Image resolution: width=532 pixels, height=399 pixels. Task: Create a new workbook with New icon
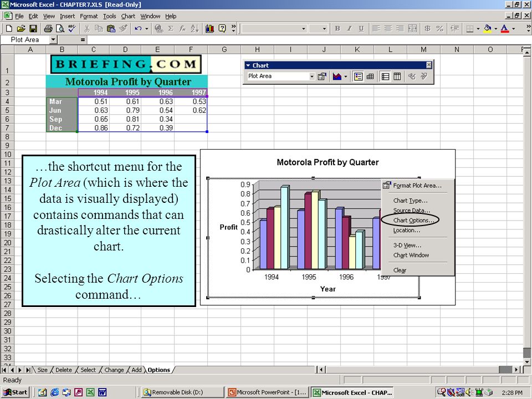9,28
